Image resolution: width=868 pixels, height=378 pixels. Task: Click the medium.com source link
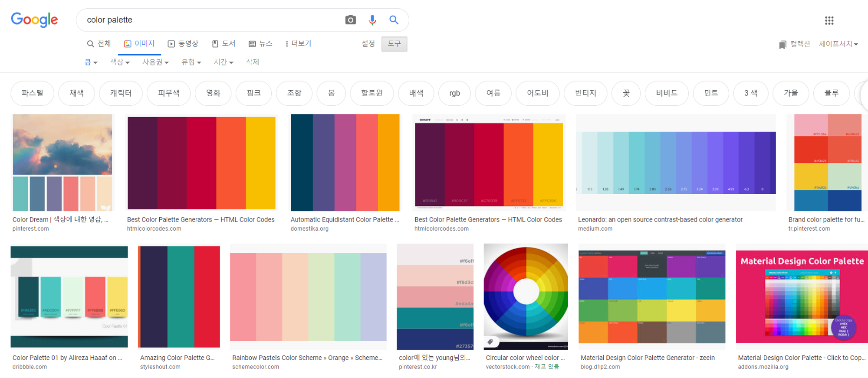(595, 229)
